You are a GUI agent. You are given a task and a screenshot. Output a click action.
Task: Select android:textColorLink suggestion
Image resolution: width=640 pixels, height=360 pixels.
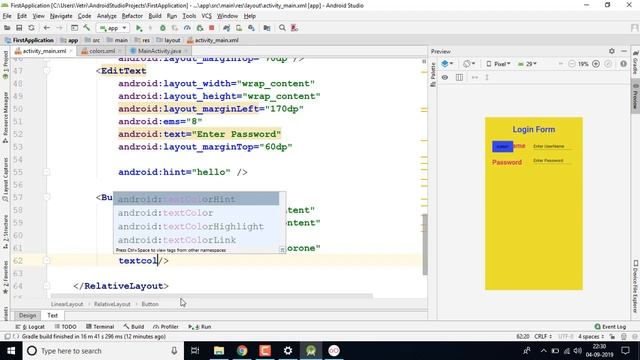click(x=196, y=240)
